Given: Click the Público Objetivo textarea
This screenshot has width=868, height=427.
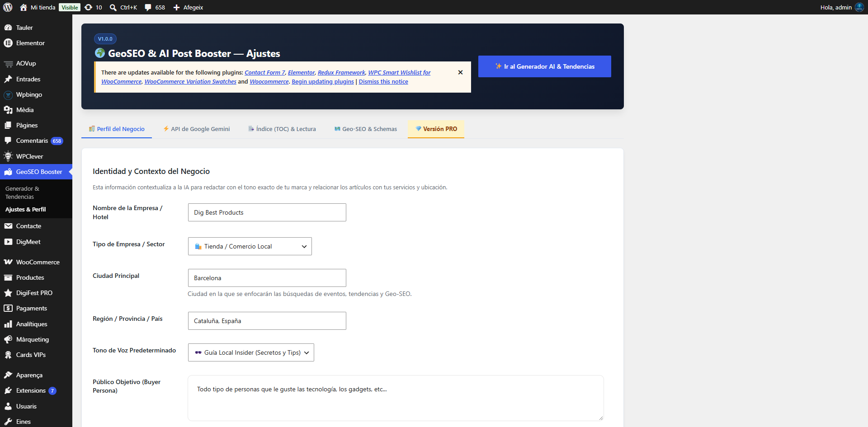Looking at the screenshot, I should point(396,398).
